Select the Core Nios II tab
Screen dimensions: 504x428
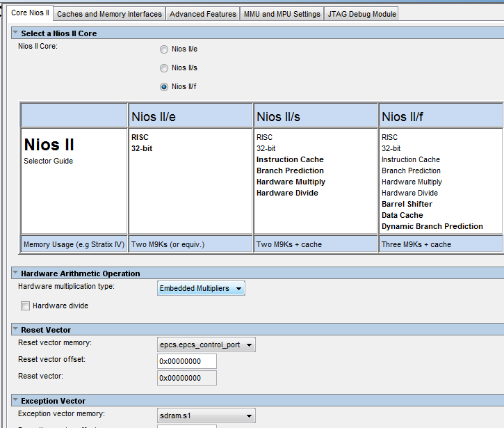(30, 13)
